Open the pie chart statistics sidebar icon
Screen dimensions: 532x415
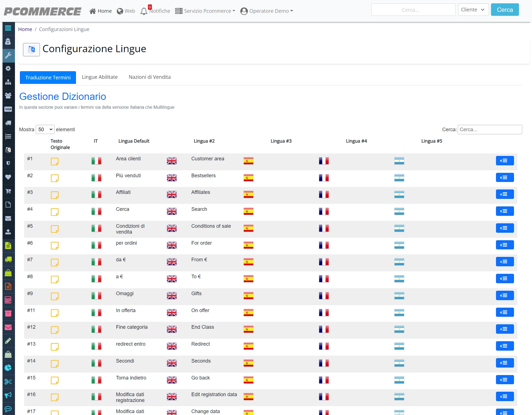(8, 368)
